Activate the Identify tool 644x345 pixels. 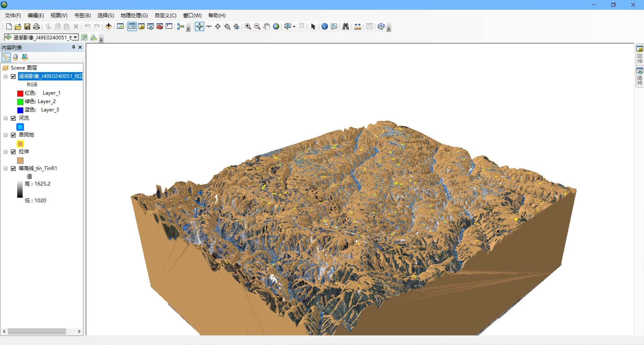coord(324,26)
